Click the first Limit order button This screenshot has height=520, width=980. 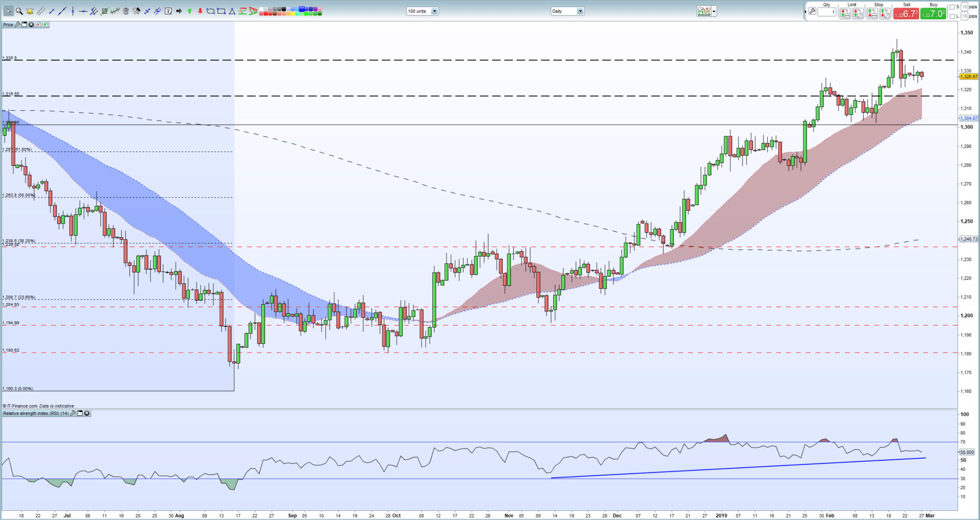(845, 13)
